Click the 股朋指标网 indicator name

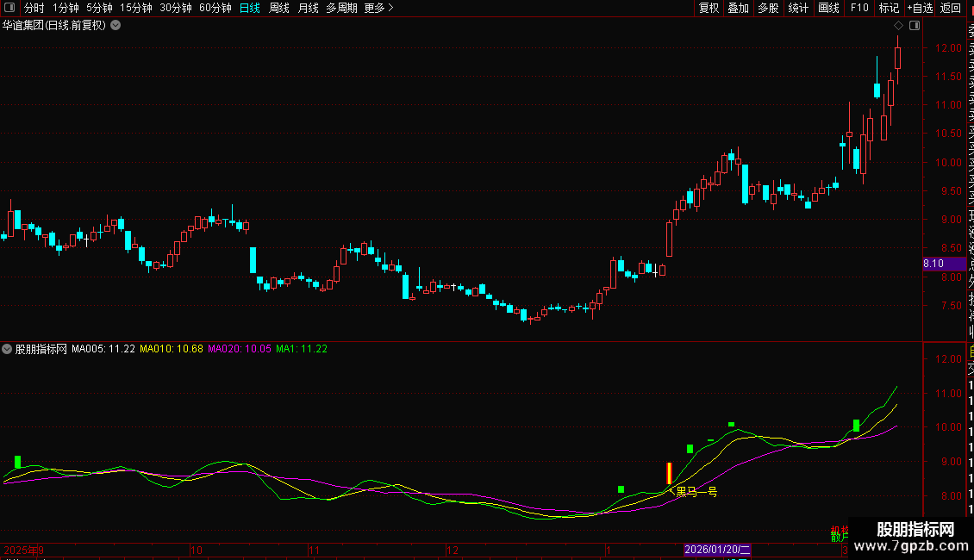(x=41, y=349)
